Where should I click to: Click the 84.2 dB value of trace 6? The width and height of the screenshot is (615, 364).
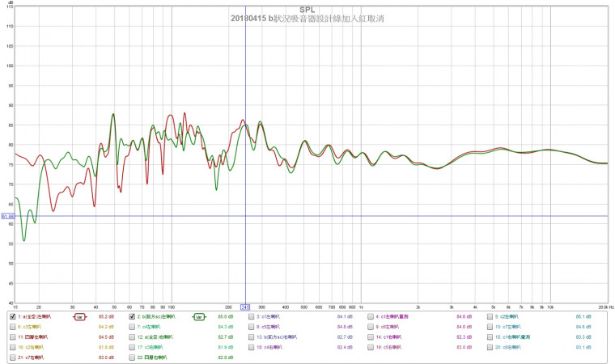106,327
